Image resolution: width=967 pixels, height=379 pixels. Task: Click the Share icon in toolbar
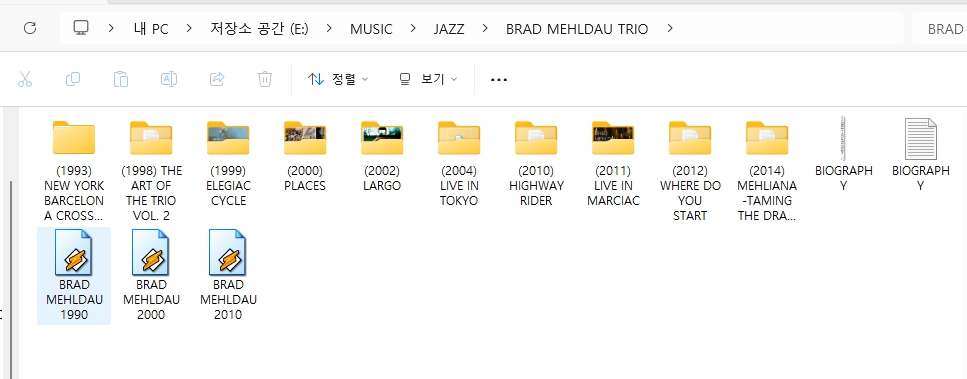click(217, 79)
